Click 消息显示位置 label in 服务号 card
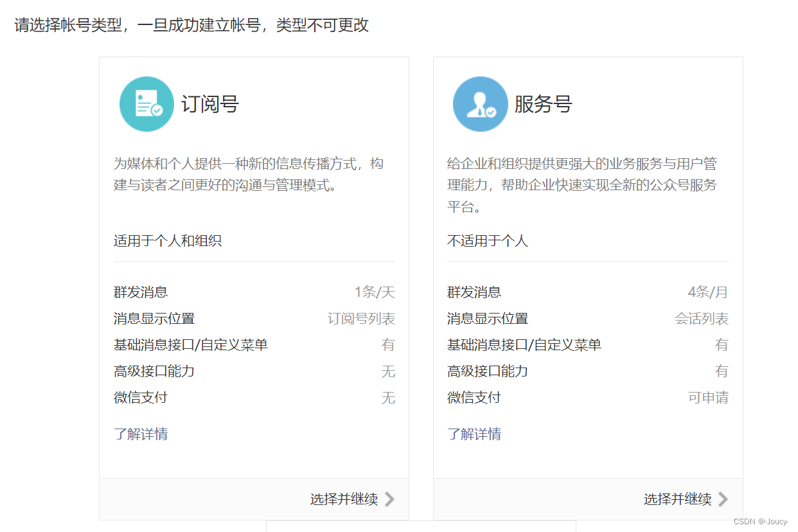Viewport: 798px width, 532px height. (488, 319)
